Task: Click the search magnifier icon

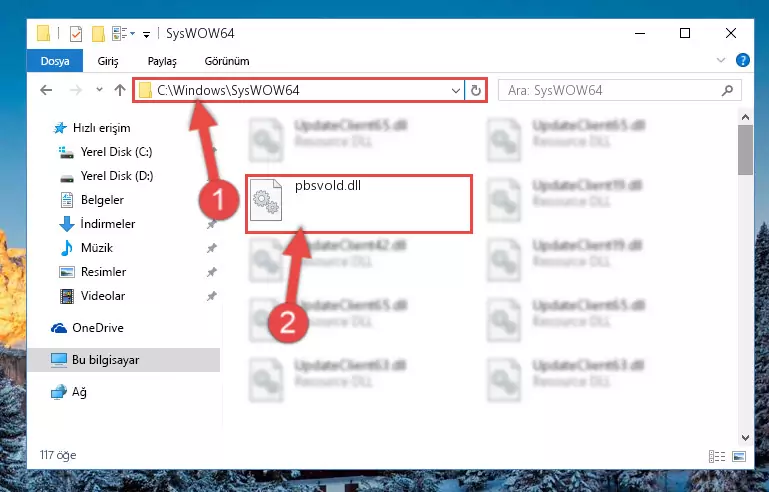Action: [728, 90]
